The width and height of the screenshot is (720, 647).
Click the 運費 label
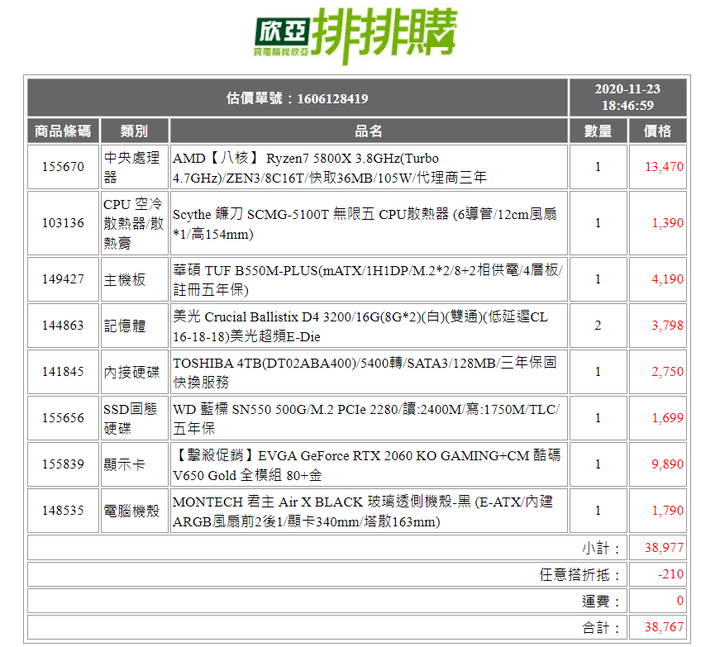pos(601,601)
